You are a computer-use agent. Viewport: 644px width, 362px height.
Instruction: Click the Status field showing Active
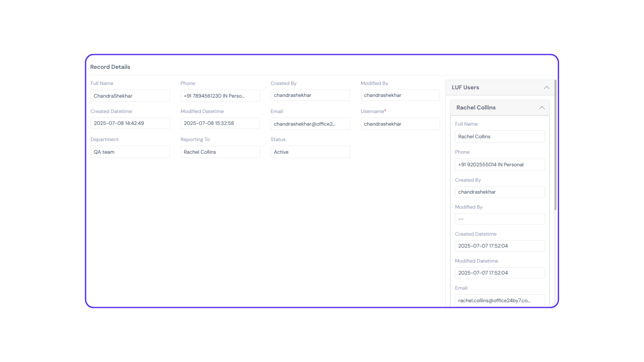pyautogui.click(x=310, y=152)
